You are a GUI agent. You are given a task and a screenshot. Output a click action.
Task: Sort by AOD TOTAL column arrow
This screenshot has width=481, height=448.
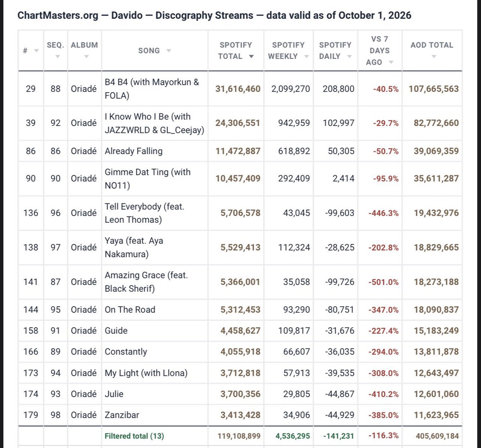tap(434, 57)
